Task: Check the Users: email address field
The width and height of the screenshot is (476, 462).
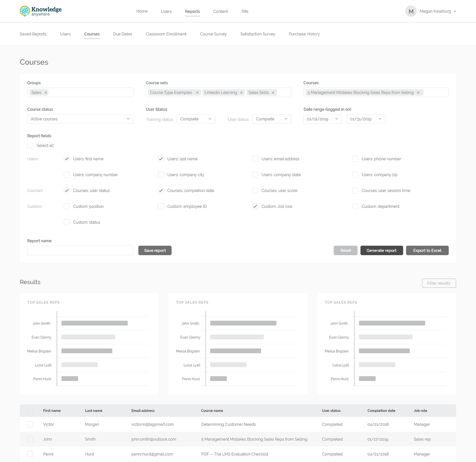Action: point(255,159)
